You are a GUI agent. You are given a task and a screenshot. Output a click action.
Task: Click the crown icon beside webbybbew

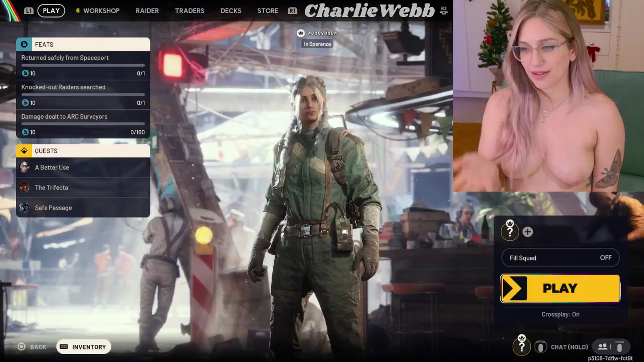point(301,33)
